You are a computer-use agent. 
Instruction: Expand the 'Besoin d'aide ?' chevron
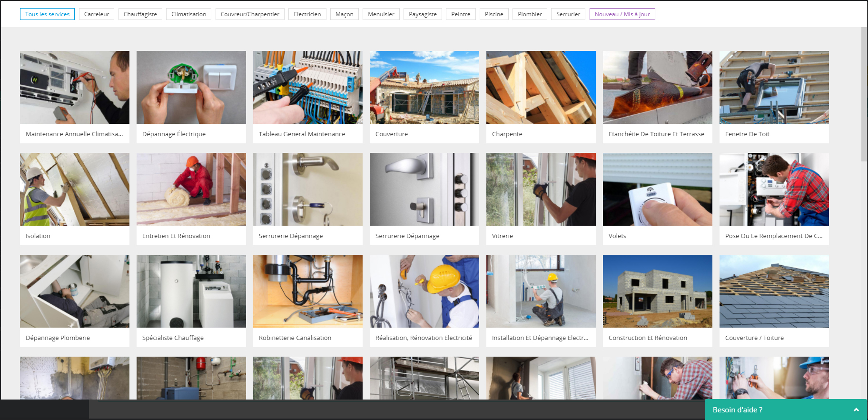[x=856, y=410]
